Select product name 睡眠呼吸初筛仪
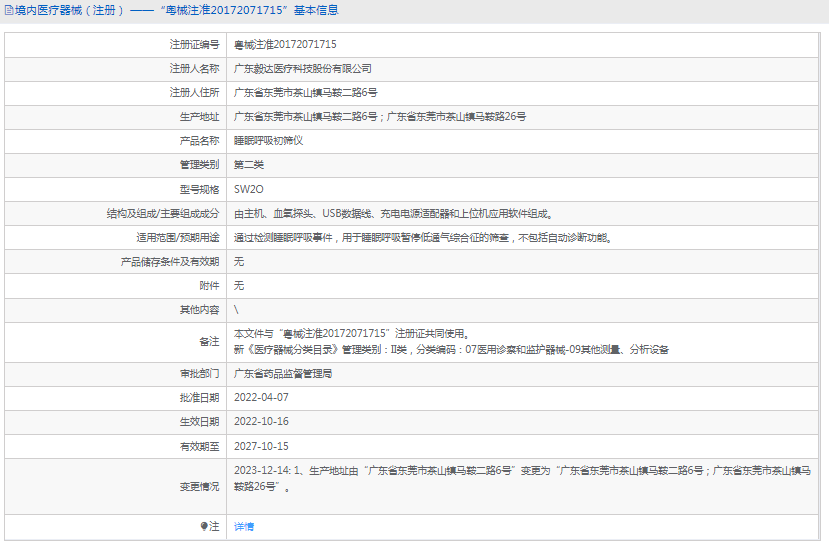The image size is (829, 543). click(268, 141)
